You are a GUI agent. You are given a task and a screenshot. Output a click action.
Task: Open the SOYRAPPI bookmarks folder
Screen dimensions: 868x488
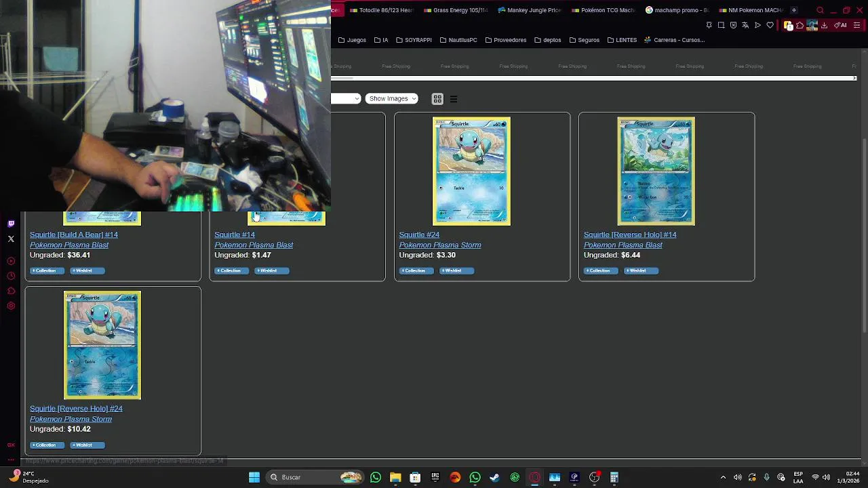[414, 40]
